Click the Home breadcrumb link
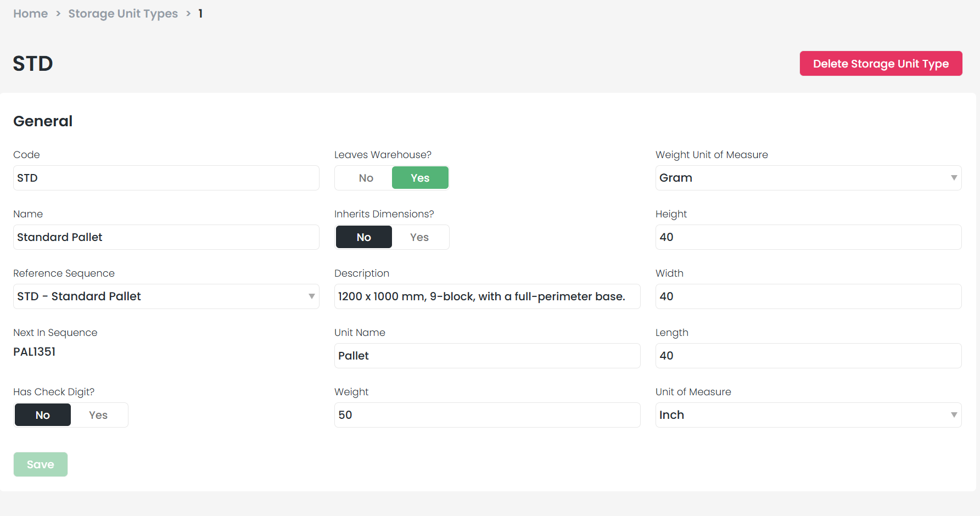The image size is (980, 516). tap(30, 14)
